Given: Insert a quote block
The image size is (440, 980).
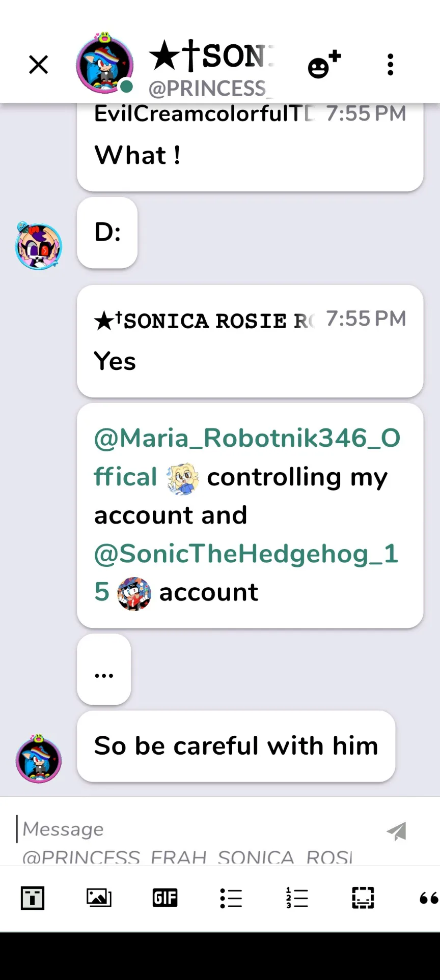Looking at the screenshot, I should [428, 898].
